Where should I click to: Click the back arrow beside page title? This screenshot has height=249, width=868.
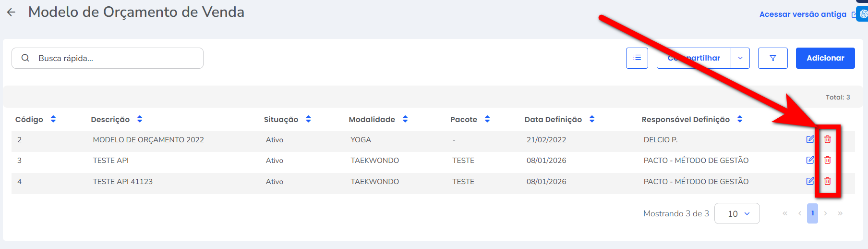[x=11, y=12]
